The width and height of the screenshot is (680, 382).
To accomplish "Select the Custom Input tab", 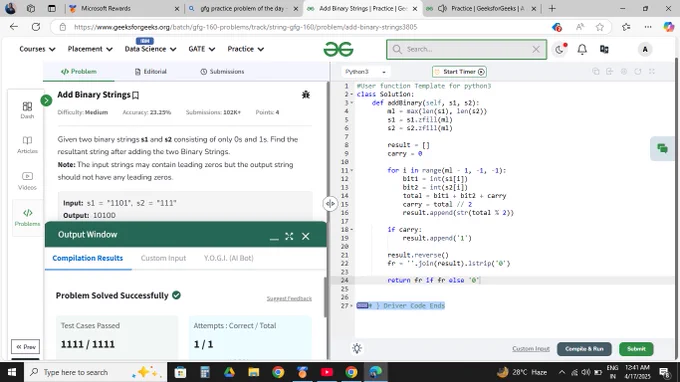I will click(x=163, y=258).
